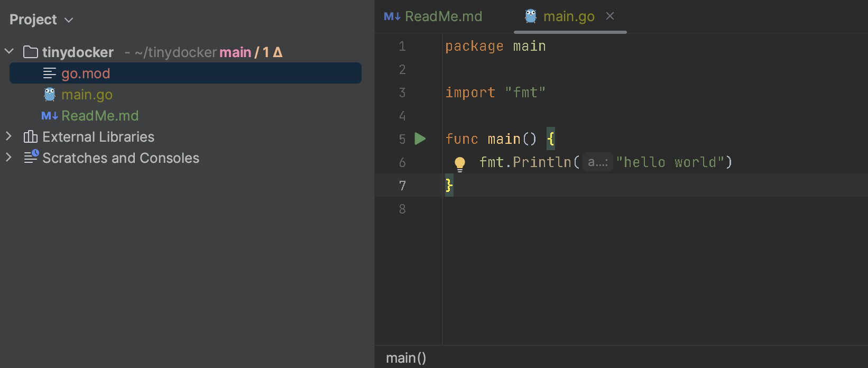Close the main.go tab
The image size is (868, 368).
(610, 16)
